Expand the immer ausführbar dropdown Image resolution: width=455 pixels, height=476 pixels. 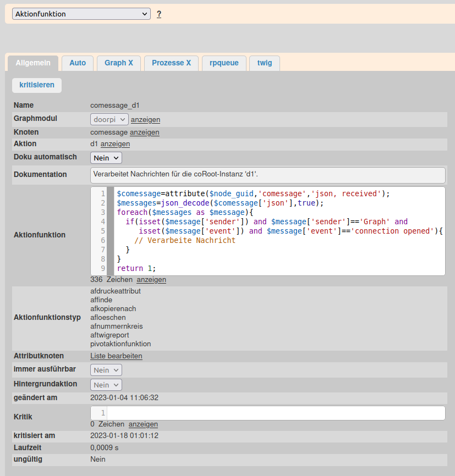click(106, 370)
